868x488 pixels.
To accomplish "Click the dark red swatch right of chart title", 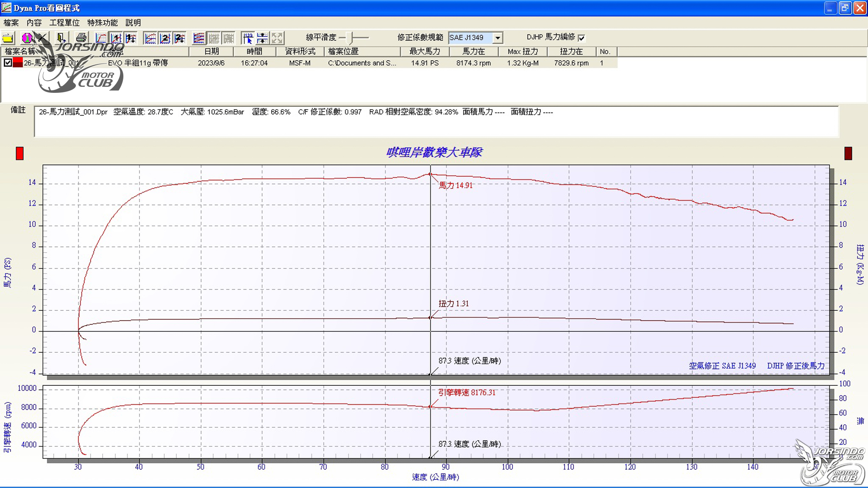I will tap(848, 153).
